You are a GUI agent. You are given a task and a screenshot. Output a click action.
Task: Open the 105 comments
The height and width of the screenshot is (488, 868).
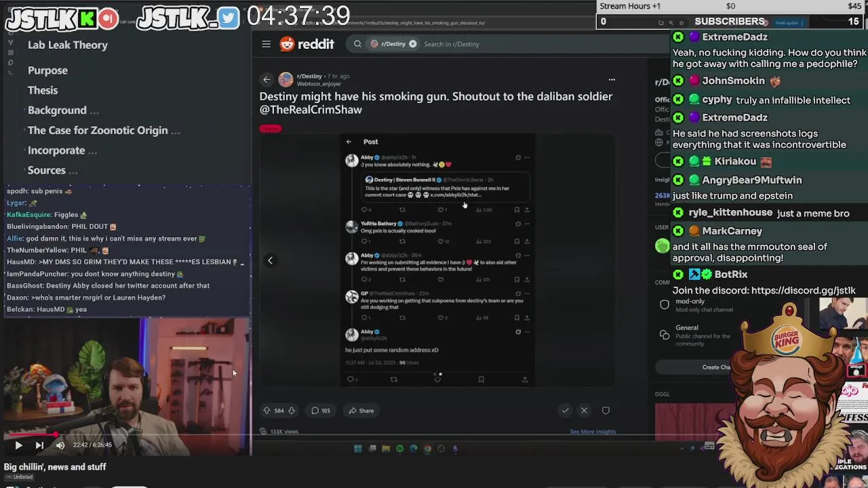(x=321, y=411)
